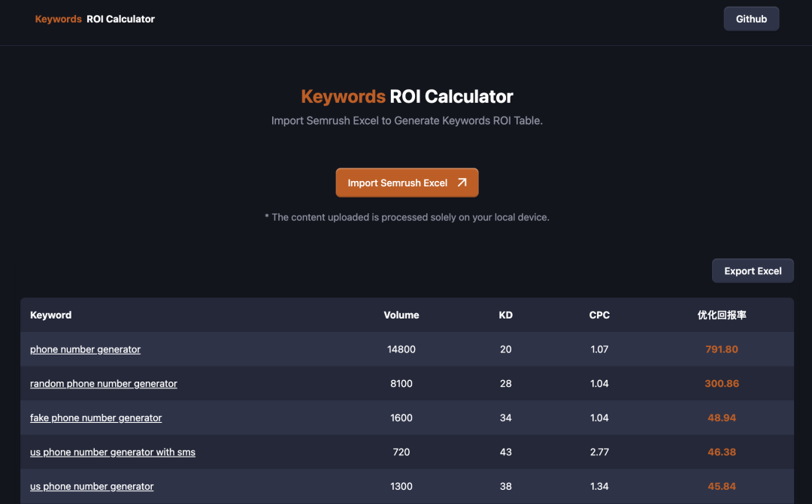This screenshot has width=812, height=504.
Task: Click the 优化回报率 column header
Action: pos(722,315)
